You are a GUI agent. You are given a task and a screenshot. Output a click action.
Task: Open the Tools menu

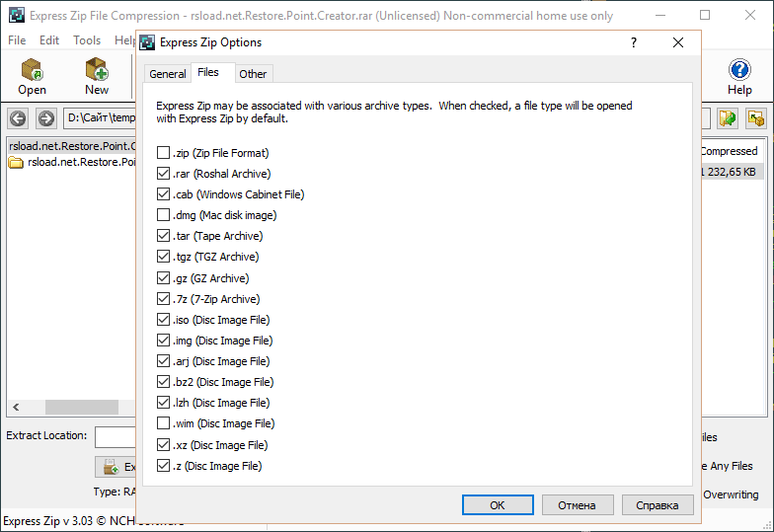click(x=87, y=40)
